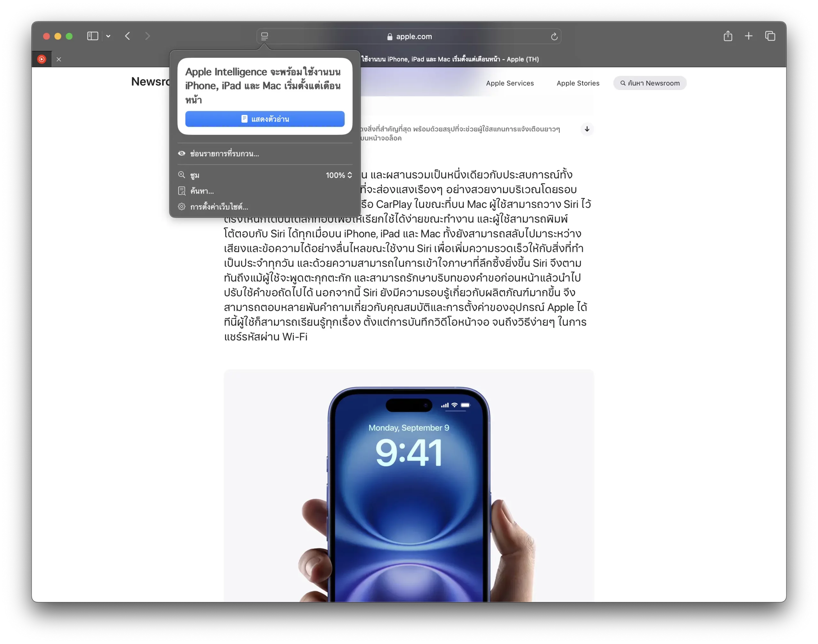Choose ซ่อนรายการที่รบกวน hide distracting items
This screenshot has height=644, width=818.
pos(225,154)
